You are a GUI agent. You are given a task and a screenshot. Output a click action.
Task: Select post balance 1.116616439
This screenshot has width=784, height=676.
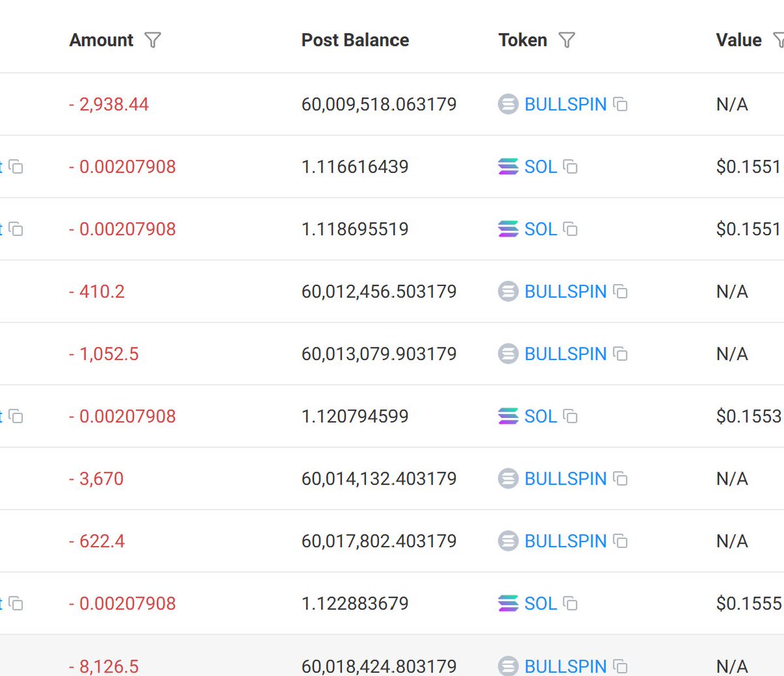tap(355, 167)
